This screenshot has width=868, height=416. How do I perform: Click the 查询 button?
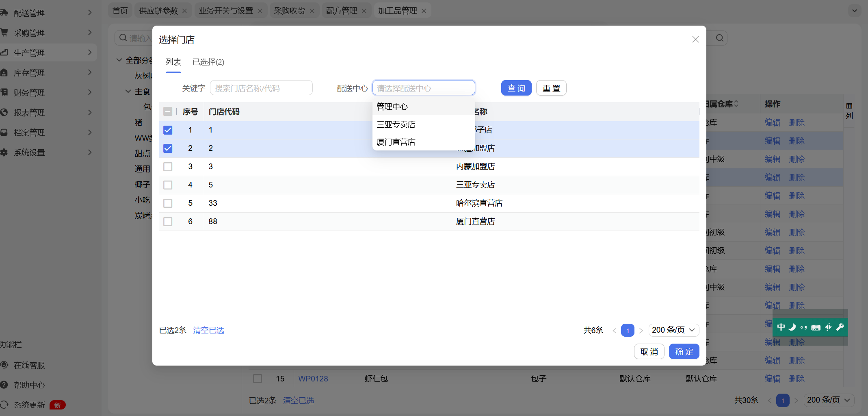pyautogui.click(x=516, y=88)
